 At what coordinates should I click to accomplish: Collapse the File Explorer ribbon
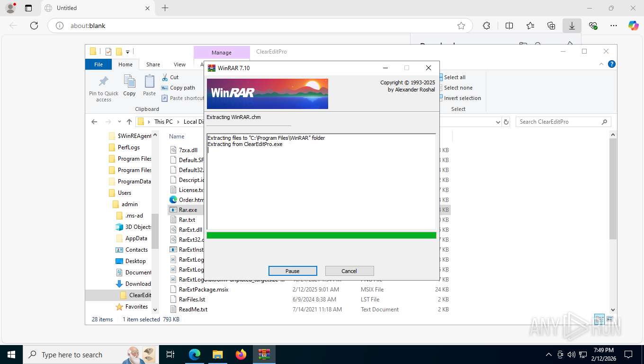tap(602, 64)
